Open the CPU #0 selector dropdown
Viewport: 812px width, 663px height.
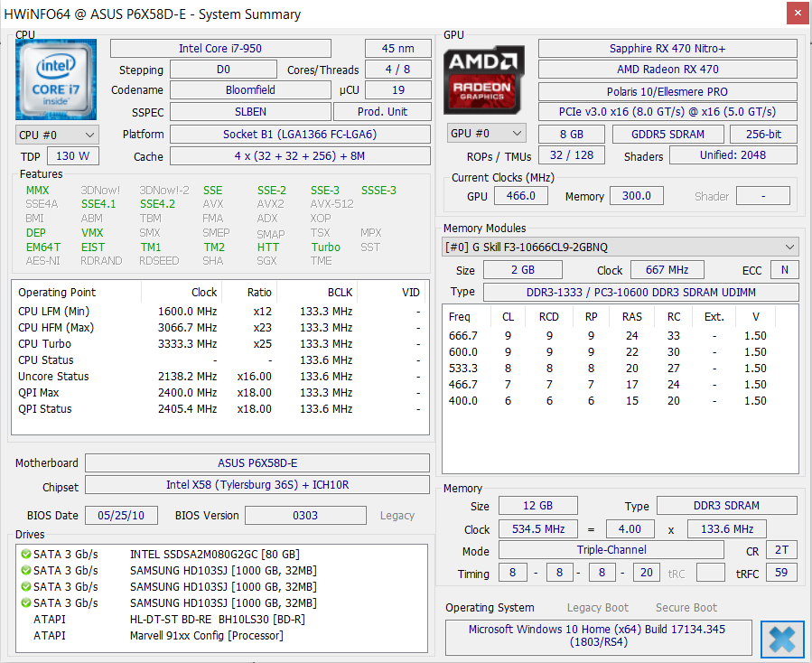point(57,135)
